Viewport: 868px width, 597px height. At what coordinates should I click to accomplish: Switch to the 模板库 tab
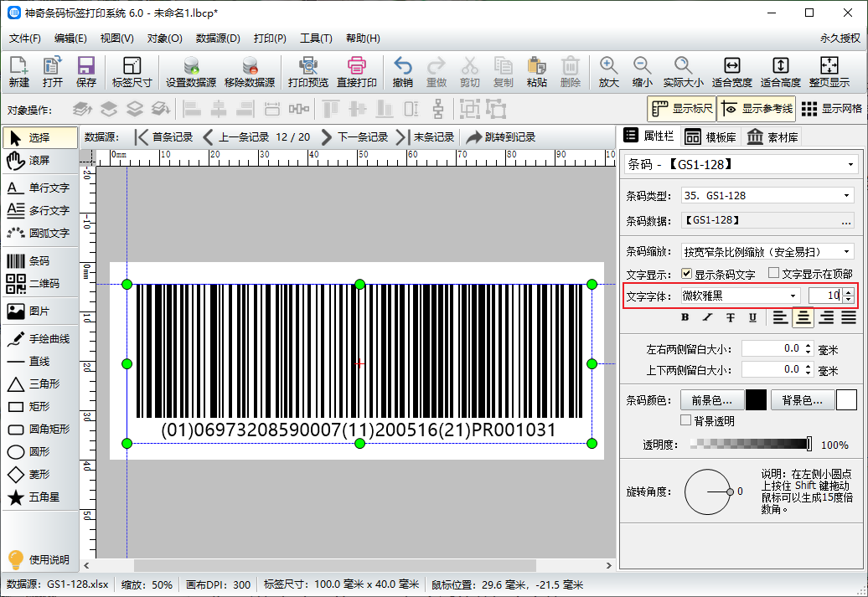710,137
